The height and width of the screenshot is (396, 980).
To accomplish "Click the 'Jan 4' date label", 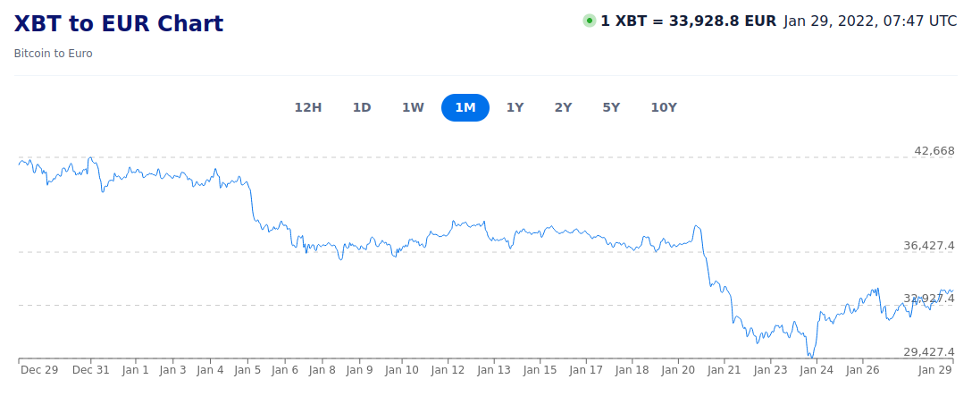I will 210,370.
